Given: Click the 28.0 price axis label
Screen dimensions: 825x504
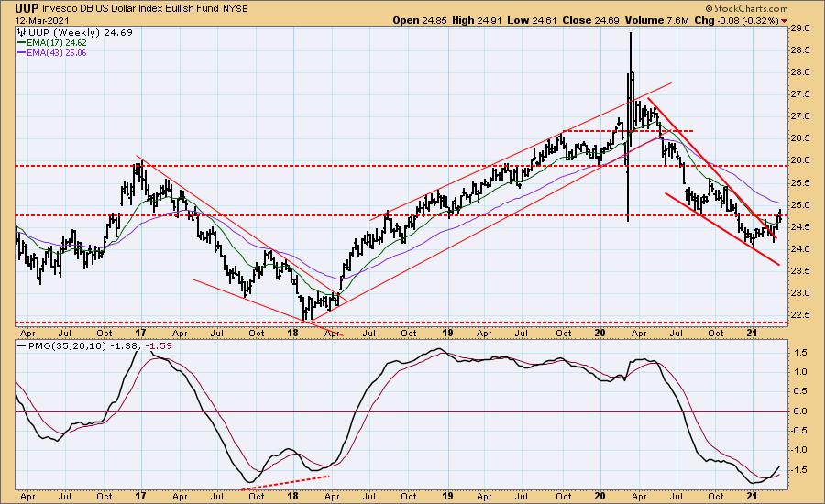Looking at the screenshot, I should [x=799, y=72].
